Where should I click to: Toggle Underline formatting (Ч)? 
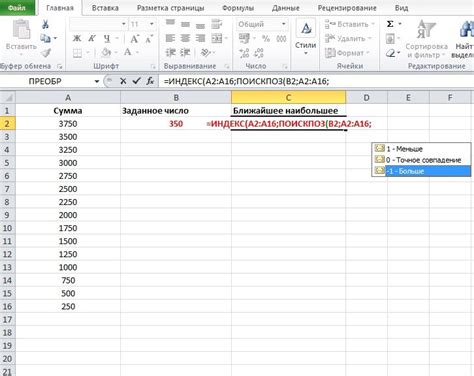(x=107, y=39)
